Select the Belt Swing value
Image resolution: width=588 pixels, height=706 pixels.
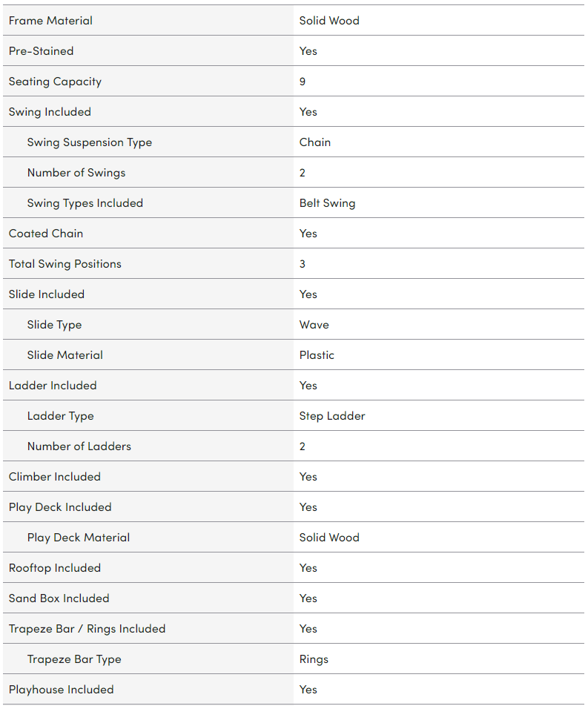coord(327,203)
